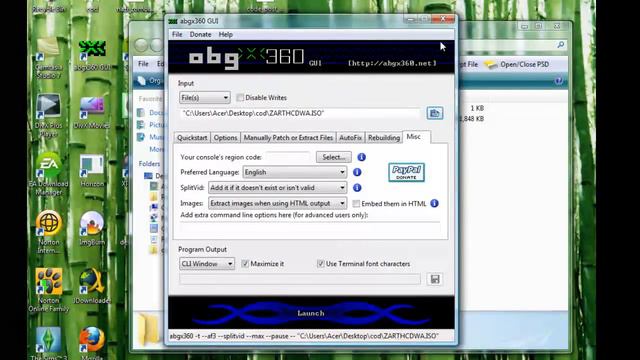
Task: Open the abgx360.net link in banner
Action: pyautogui.click(x=392, y=63)
